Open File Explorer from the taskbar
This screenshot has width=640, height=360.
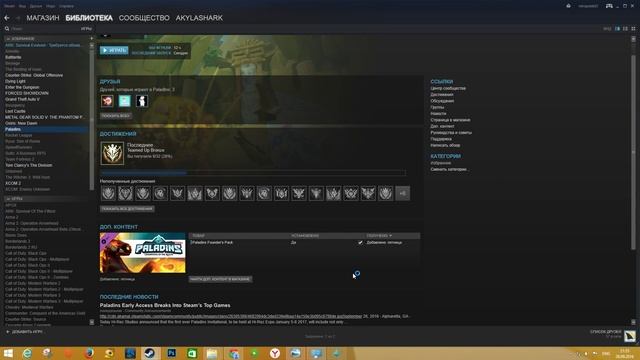pos(212,353)
